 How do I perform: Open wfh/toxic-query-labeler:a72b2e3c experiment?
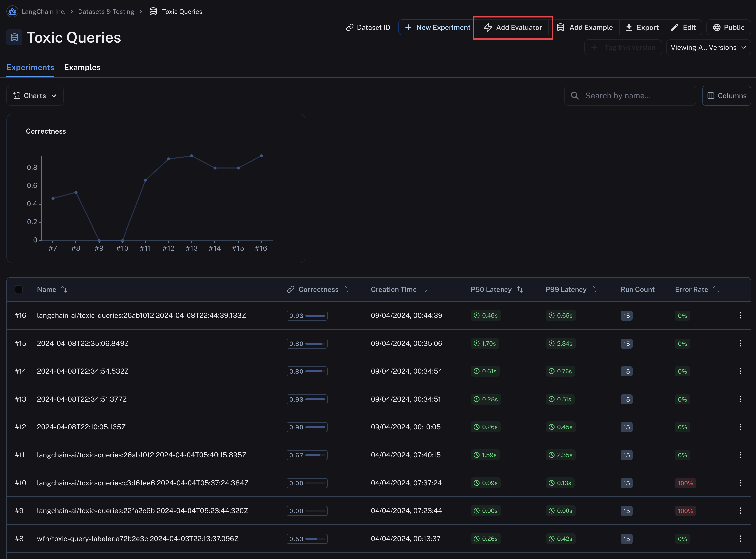point(138,539)
